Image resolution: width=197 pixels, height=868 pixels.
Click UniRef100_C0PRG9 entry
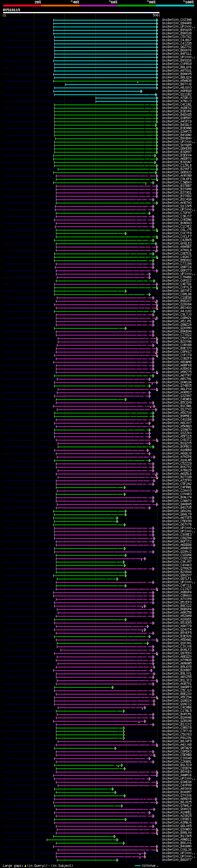click(177, 64)
